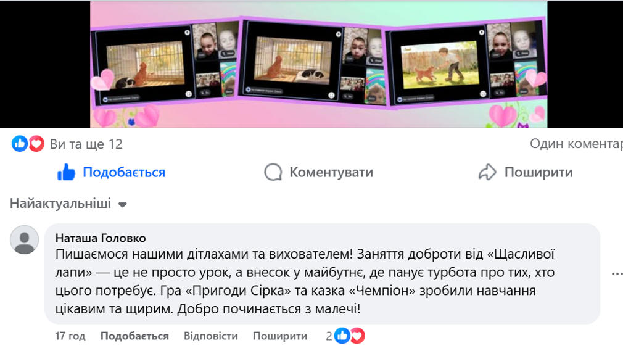The width and height of the screenshot is (623, 364).
Task: Open the like reaction icon above post actions
Action: [20, 144]
